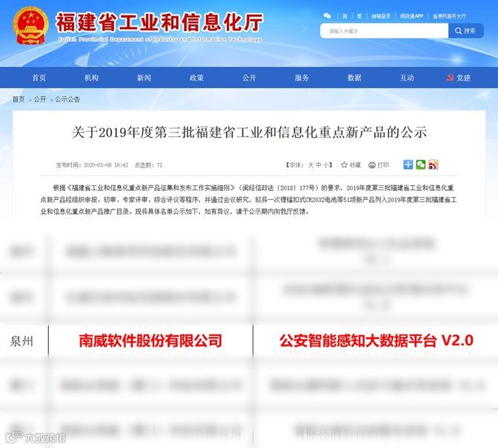Image resolution: width=498 pixels, height=448 pixels.
Task: Click the 点击数: 71 text
Action: point(148,165)
